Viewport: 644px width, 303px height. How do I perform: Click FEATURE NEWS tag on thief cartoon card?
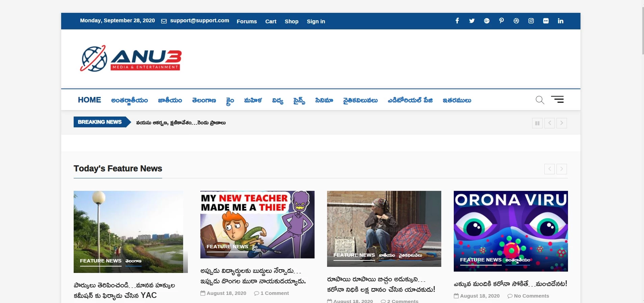[x=227, y=247]
